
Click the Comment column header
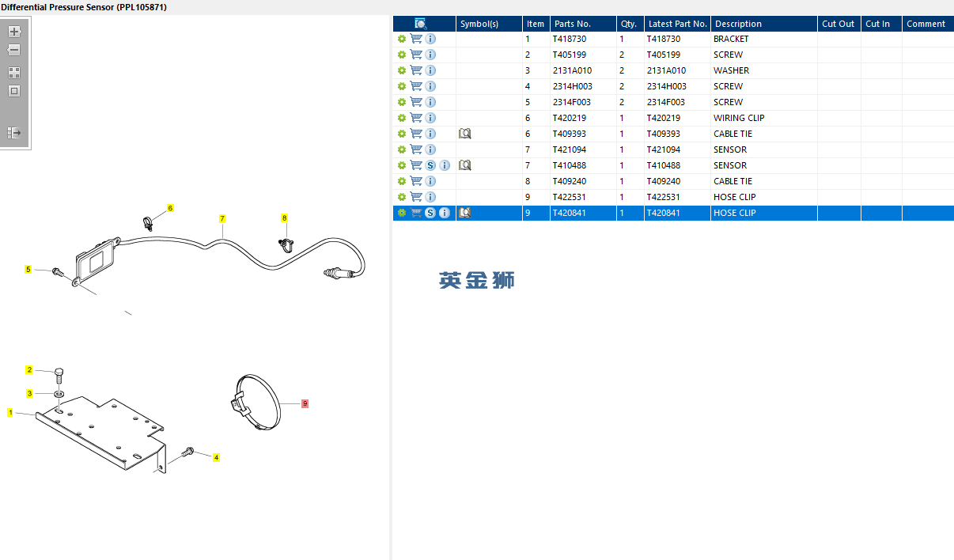[928, 24]
